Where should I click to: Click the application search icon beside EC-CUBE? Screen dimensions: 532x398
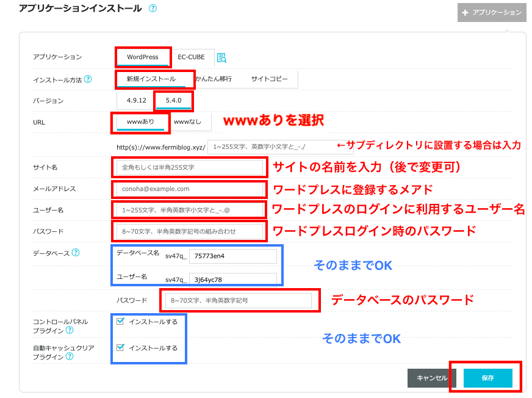pos(221,58)
